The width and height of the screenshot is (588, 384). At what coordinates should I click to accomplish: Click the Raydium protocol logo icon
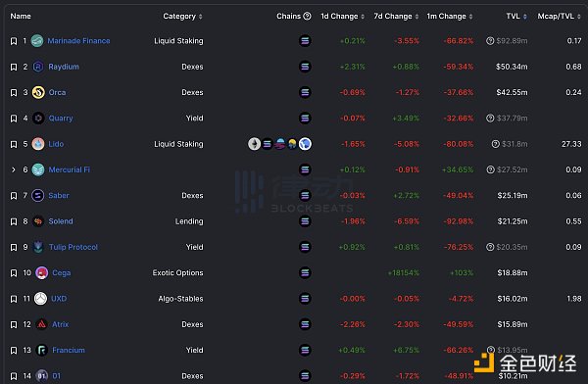coord(38,67)
